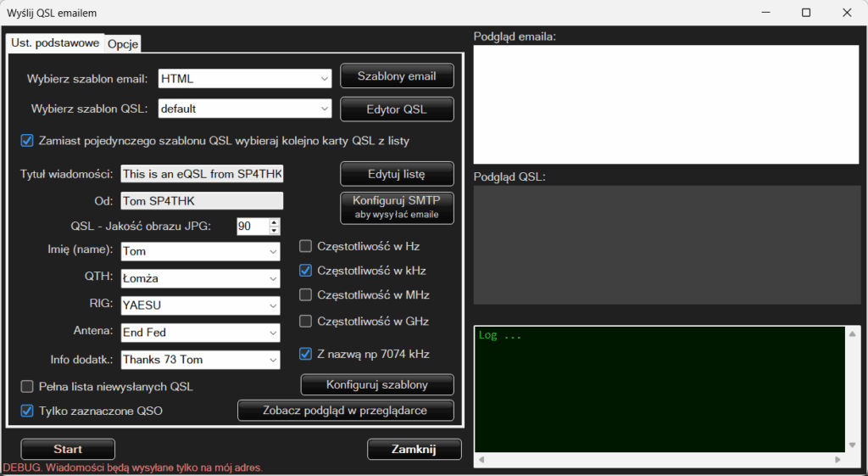This screenshot has width=868, height=476.
Task: Expand the email template dropdown showing HTML
Action: pyautogui.click(x=245, y=79)
